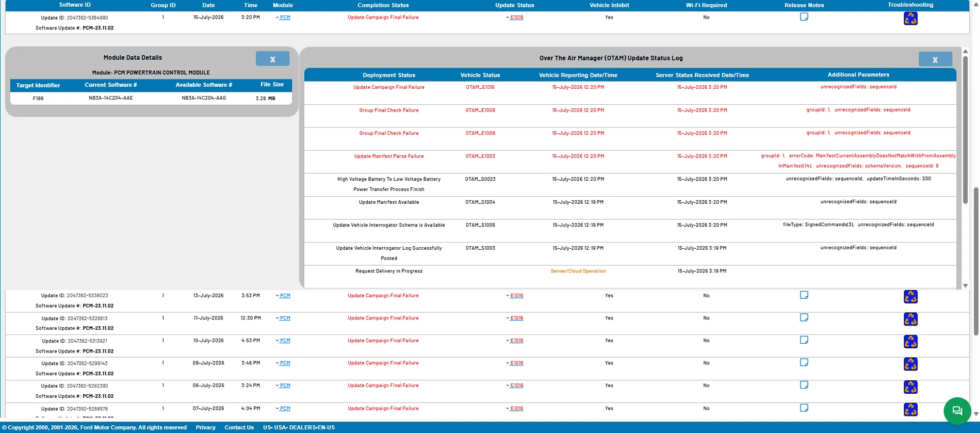Expand PCM module for 10-July-2026 update
980x433 pixels.
tap(283, 341)
